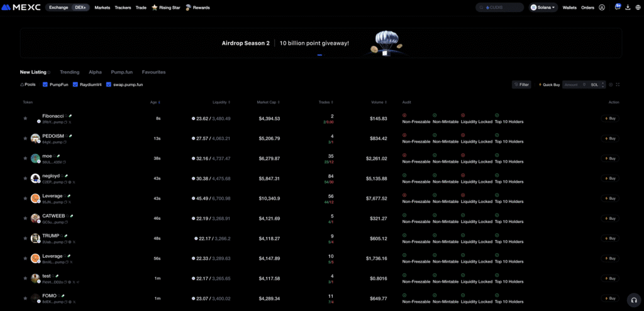Open the Airdrop Season 2 banner

pyautogui.click(x=321, y=43)
